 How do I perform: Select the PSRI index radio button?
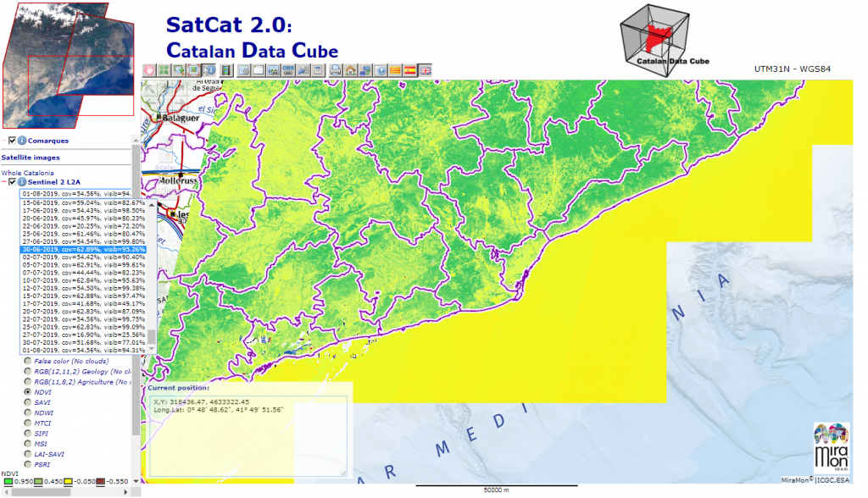28,464
